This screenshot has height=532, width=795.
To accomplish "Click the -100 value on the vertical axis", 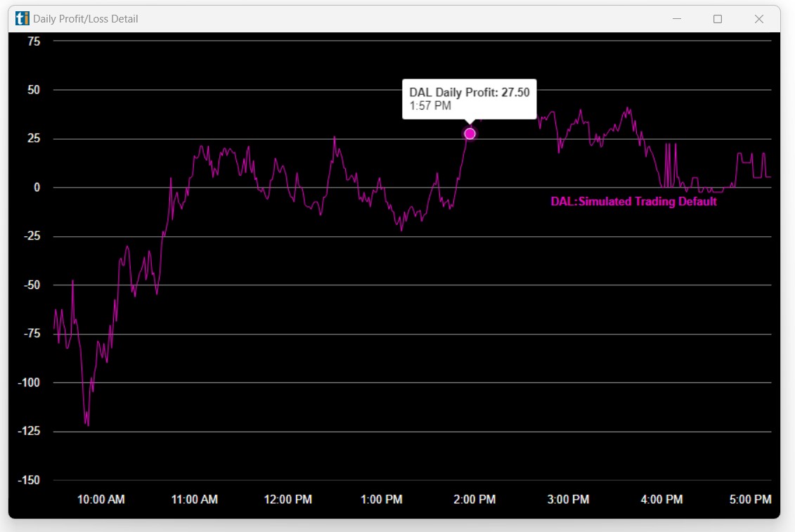I will 30,383.
